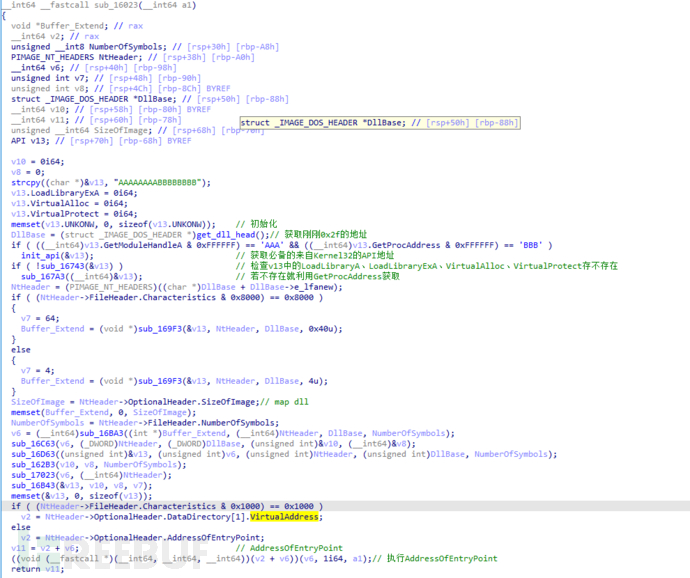The width and height of the screenshot is (690, 578).
Task: Select the void *Buffer_Extend declaration
Action: [x=59, y=26]
